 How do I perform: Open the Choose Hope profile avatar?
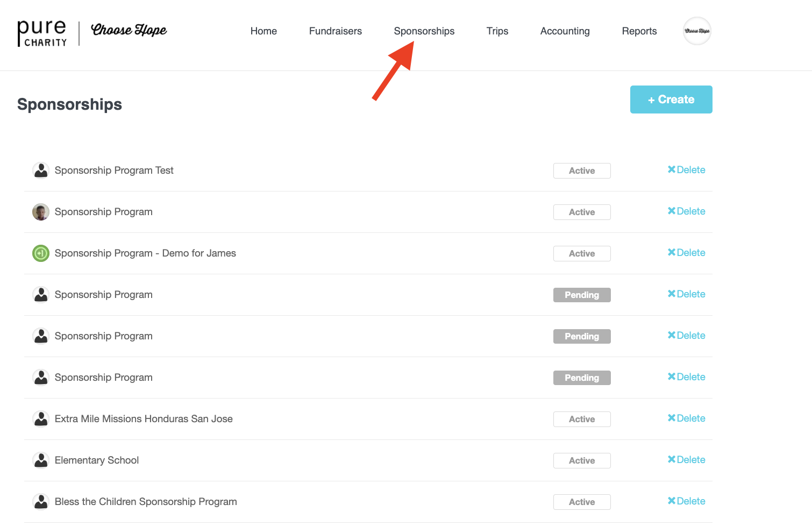(697, 31)
